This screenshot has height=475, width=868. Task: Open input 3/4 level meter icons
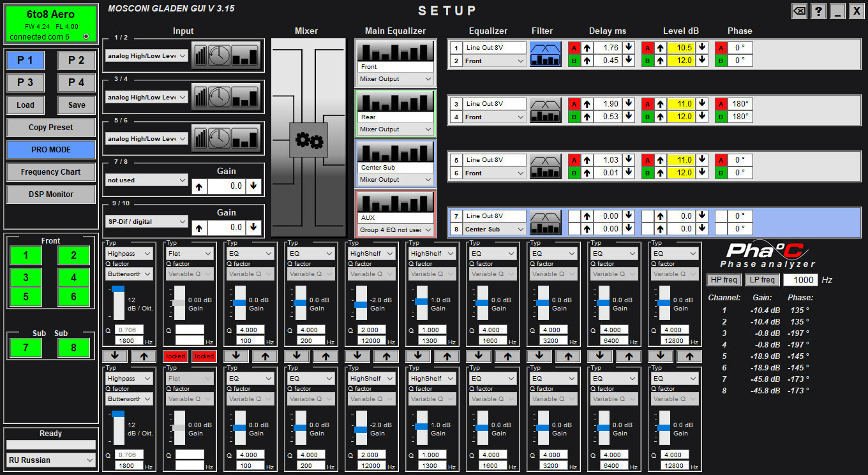tap(227, 97)
